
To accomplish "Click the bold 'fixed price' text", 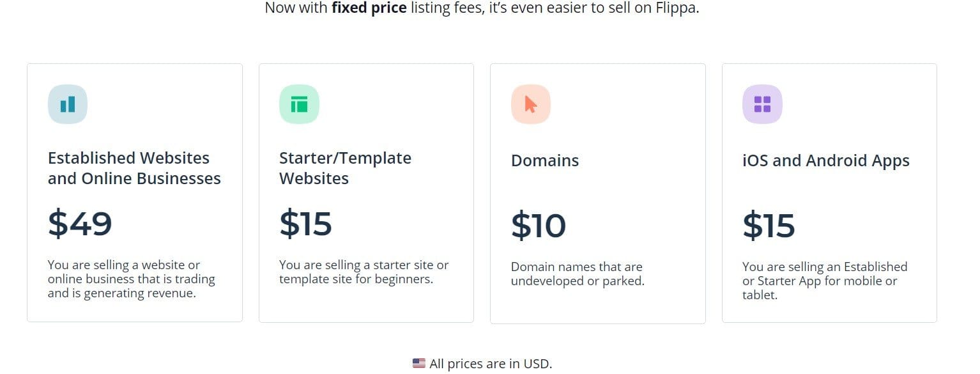I will [369, 9].
